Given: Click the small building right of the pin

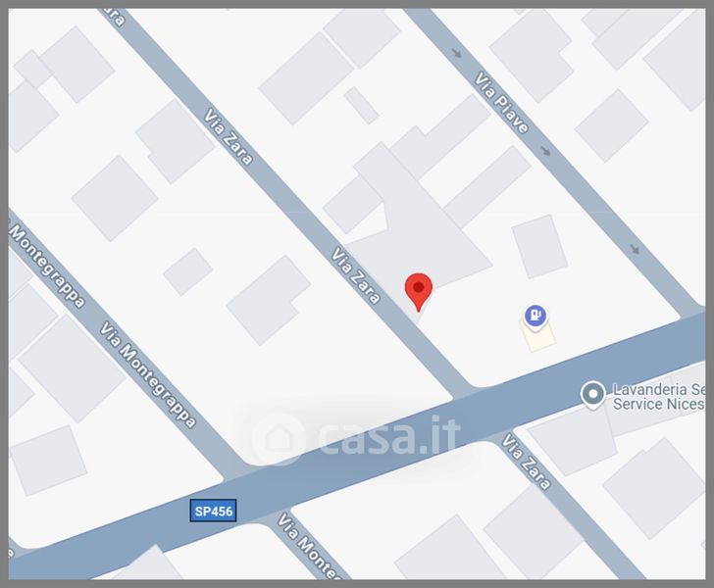Looking at the screenshot, I should (539, 246).
